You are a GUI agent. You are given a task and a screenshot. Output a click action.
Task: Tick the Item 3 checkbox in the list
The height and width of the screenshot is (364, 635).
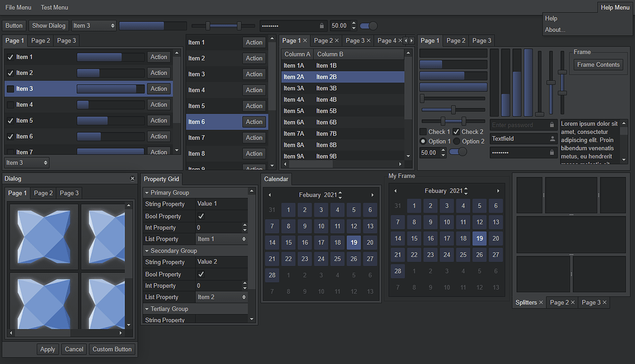[10, 89]
